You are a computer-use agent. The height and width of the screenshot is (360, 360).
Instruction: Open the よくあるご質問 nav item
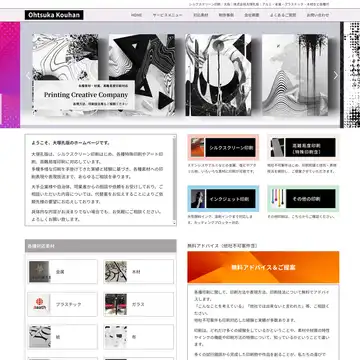[x=283, y=15]
